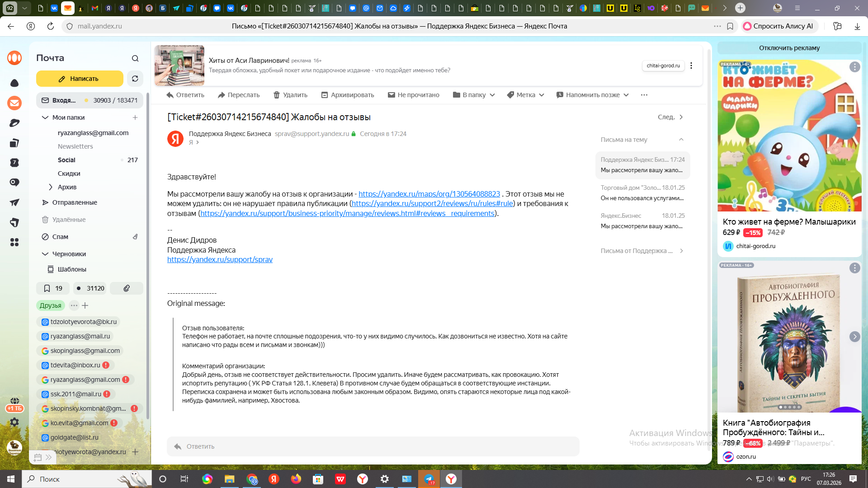Open settings gear in the left sidebar
This screenshot has width=868, height=488.
14,422
